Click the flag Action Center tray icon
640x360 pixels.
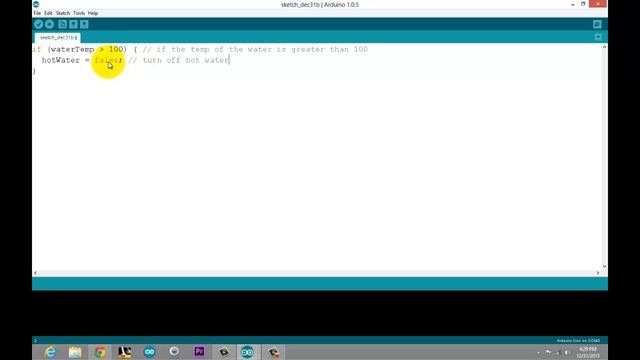click(x=548, y=352)
